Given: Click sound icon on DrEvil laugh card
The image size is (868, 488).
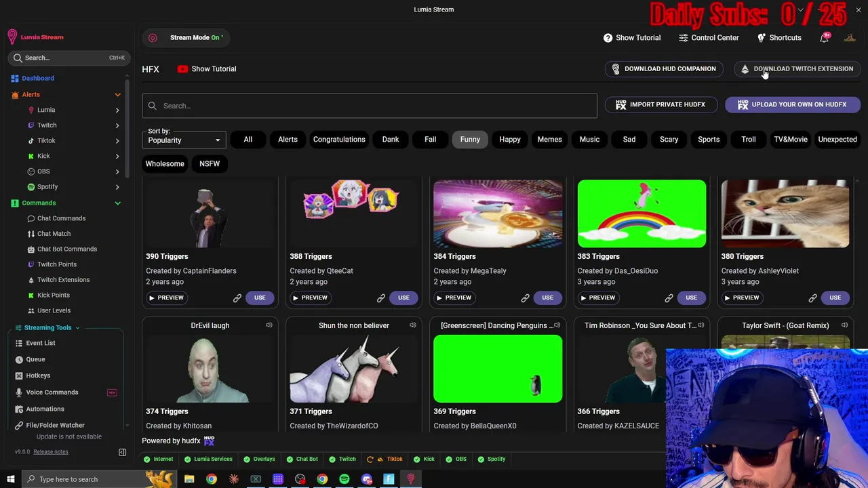Looking at the screenshot, I should 269,325.
